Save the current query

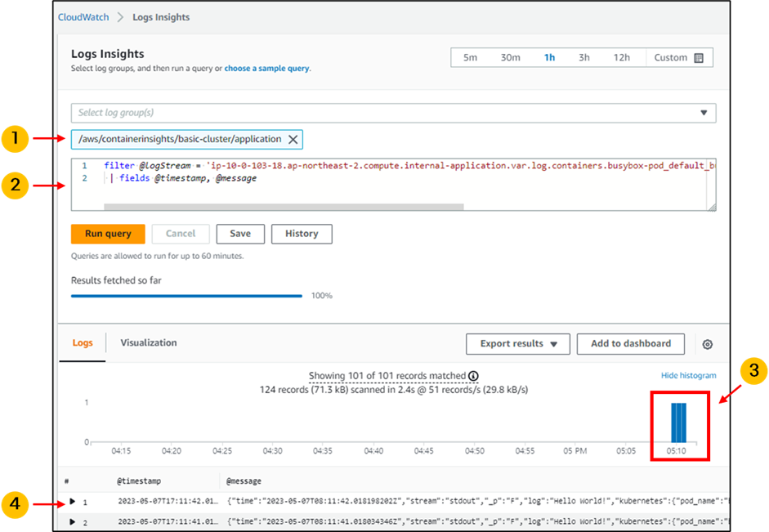[240, 234]
